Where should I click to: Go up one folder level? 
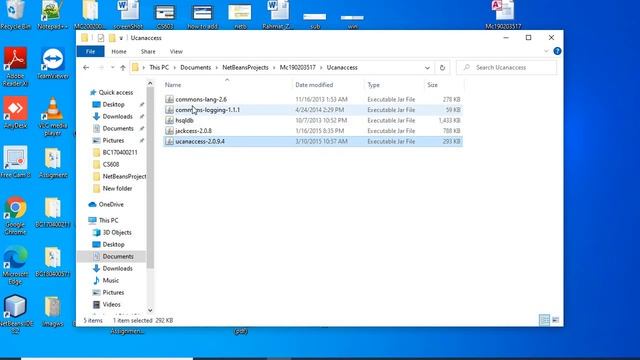pos(123,68)
